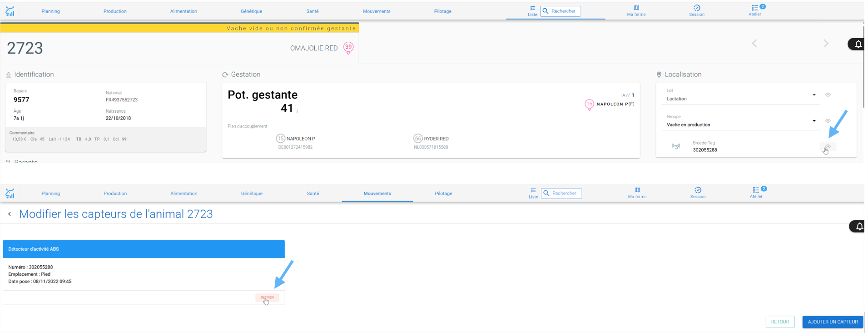Image resolution: width=868 pixels, height=333 pixels.
Task: Open Génétique menu above the animal sheet
Action: [251, 11]
